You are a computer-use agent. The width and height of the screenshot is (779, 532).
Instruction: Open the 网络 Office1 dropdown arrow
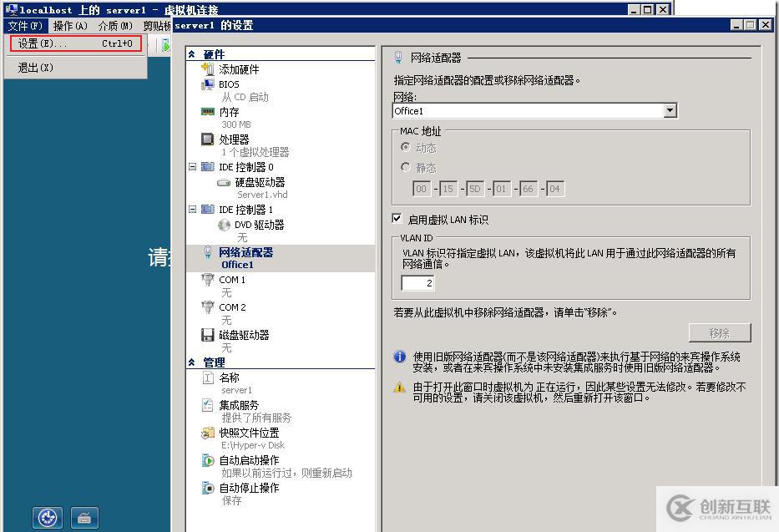pyautogui.click(x=670, y=110)
